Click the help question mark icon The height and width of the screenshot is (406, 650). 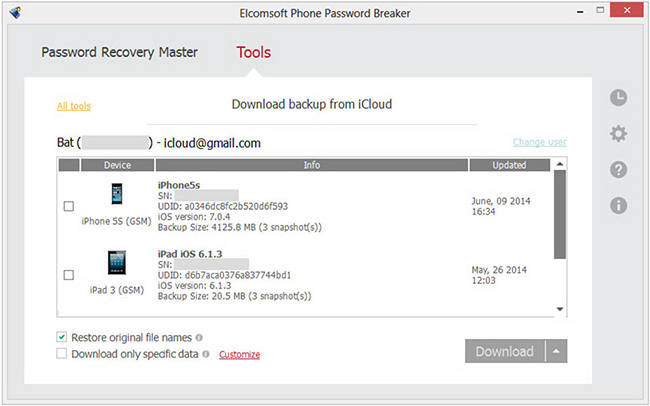click(x=618, y=169)
